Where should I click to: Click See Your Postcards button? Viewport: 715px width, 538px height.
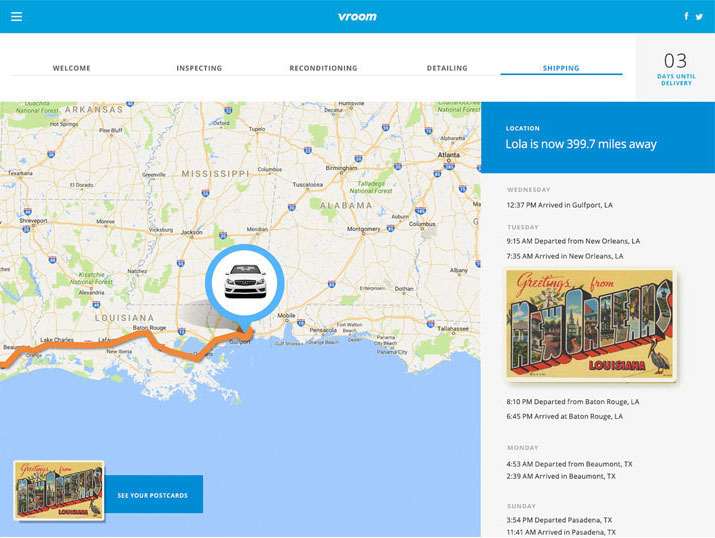tap(152, 495)
